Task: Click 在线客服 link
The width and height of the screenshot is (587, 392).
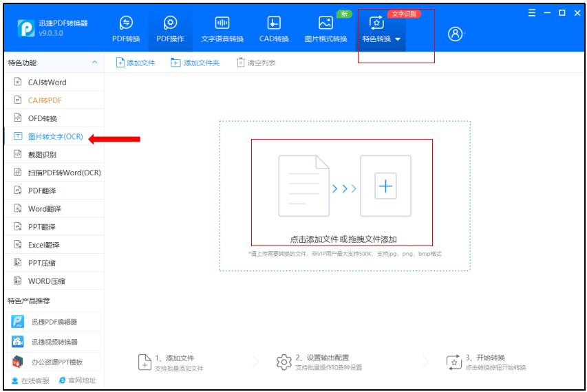Action: [x=30, y=380]
